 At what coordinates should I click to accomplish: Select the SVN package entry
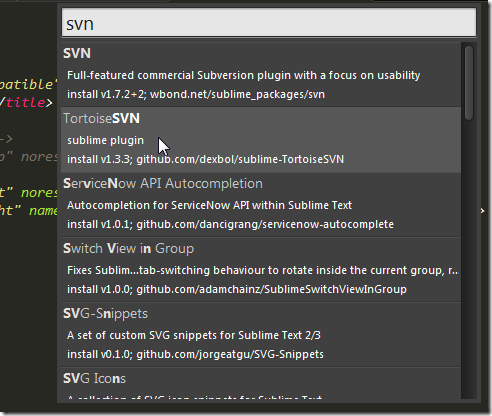coord(261,75)
